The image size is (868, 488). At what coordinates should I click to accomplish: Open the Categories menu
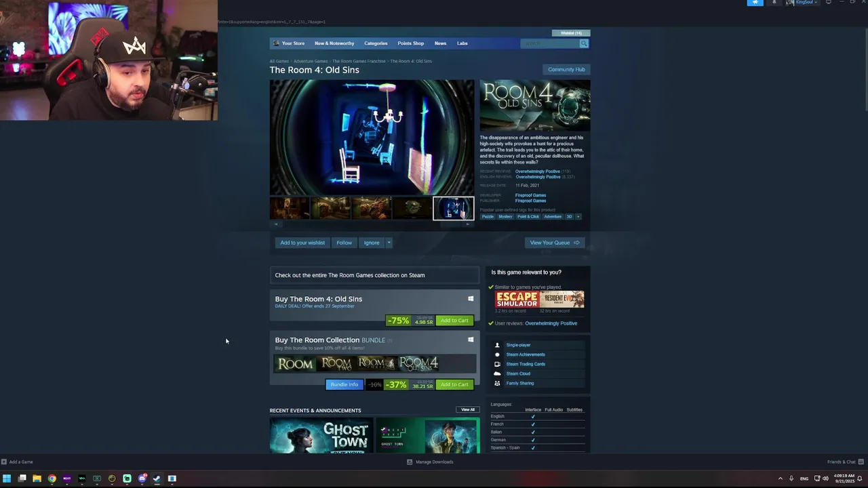click(376, 43)
